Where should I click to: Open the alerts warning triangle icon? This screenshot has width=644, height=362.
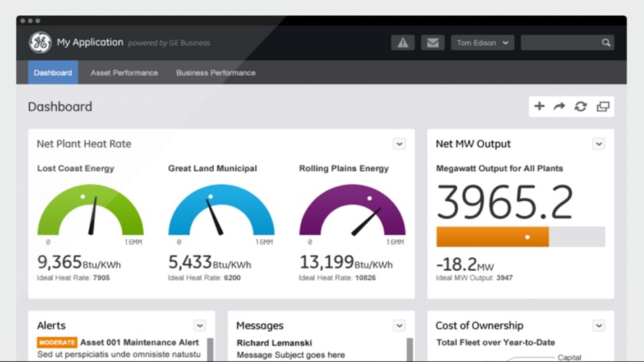403,42
